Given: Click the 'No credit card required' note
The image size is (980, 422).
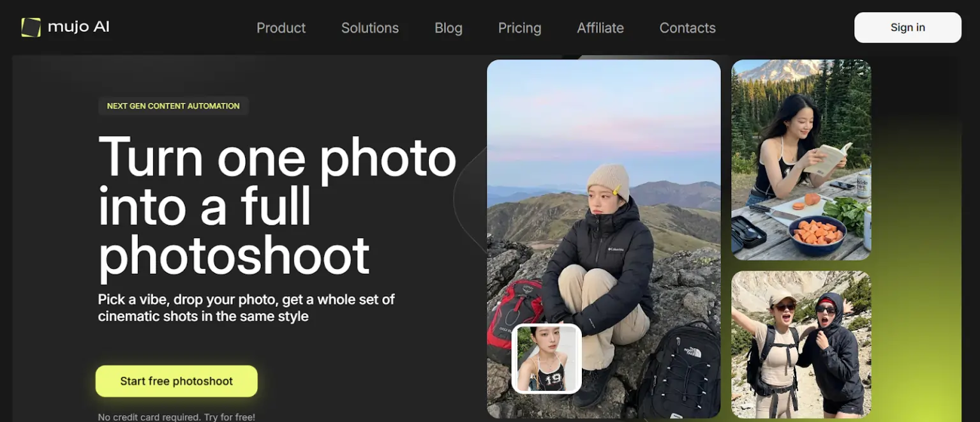Looking at the screenshot, I should tap(176, 417).
